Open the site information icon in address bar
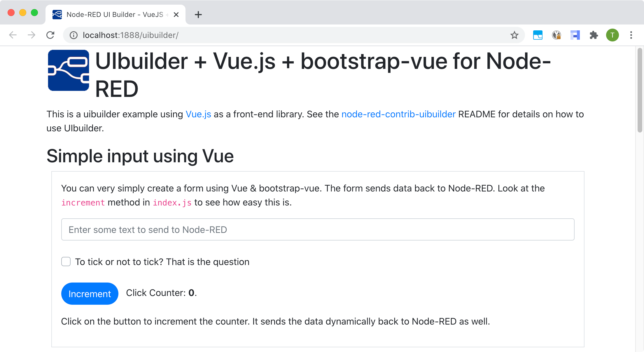Image resolution: width=644 pixels, height=352 pixels. click(73, 35)
